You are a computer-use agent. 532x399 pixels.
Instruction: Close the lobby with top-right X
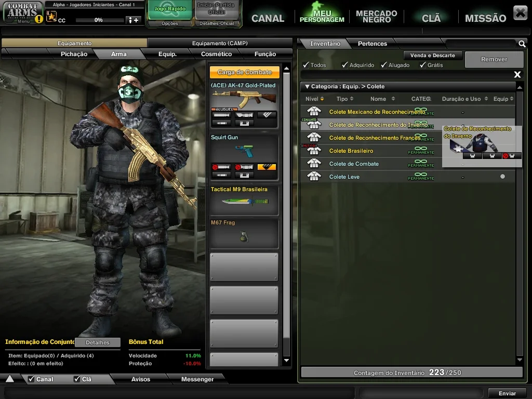coord(520,13)
